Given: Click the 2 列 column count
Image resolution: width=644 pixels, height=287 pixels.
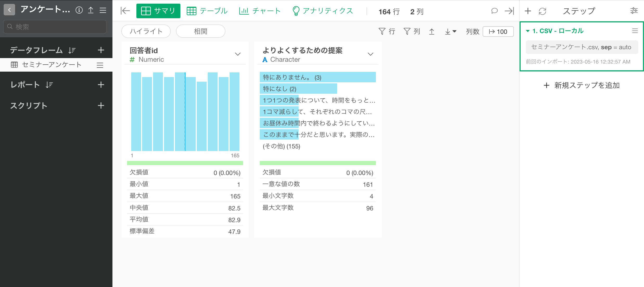Looking at the screenshot, I should 417,11.
